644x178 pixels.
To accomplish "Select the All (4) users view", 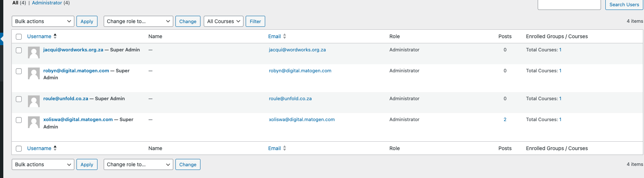I will pyautogui.click(x=15, y=3).
